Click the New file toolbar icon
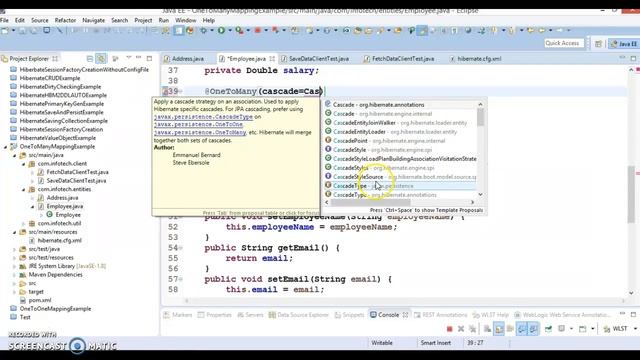The width and height of the screenshot is (640, 360). [x=5, y=30]
